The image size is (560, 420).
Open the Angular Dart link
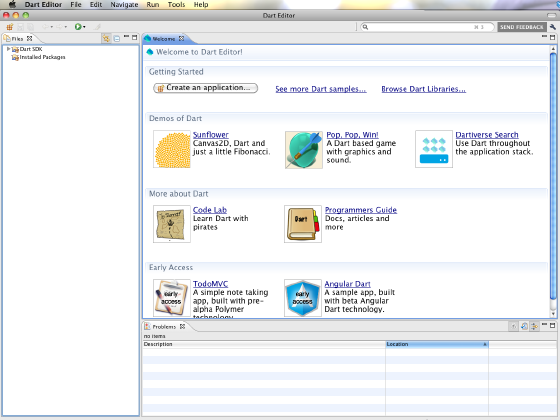pyautogui.click(x=348, y=284)
